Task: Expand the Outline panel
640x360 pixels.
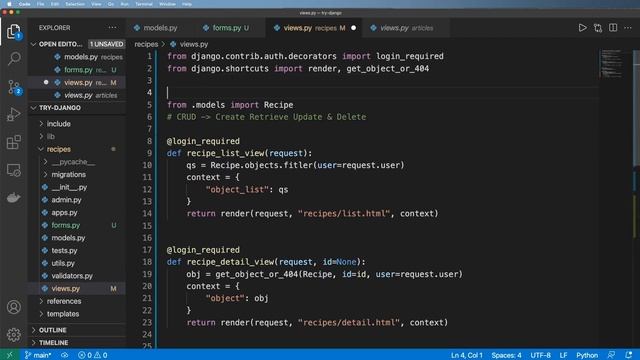Action: (x=52, y=330)
